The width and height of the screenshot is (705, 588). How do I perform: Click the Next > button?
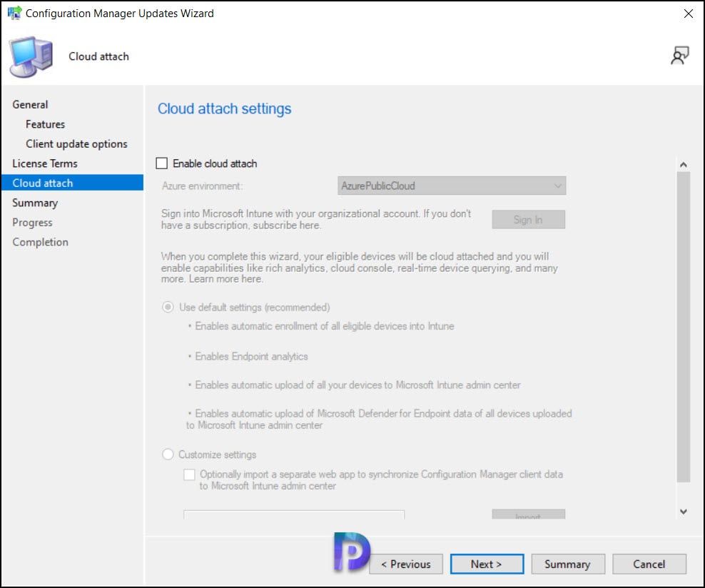(x=487, y=564)
